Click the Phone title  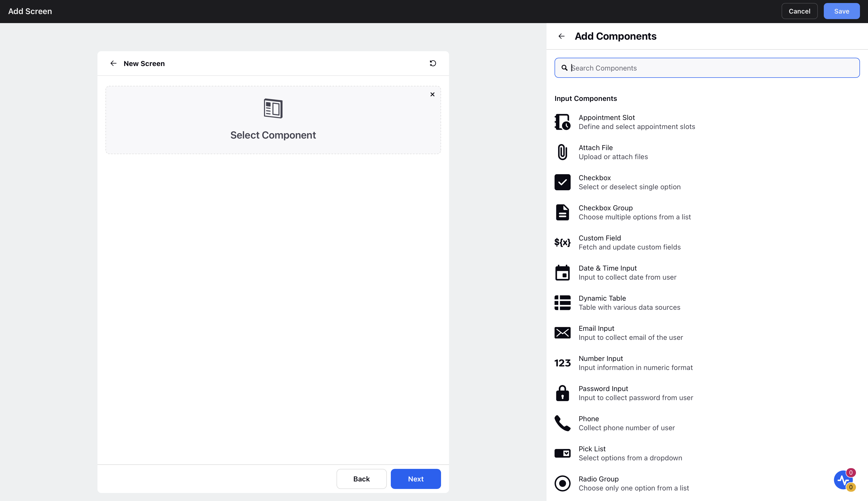(x=588, y=419)
